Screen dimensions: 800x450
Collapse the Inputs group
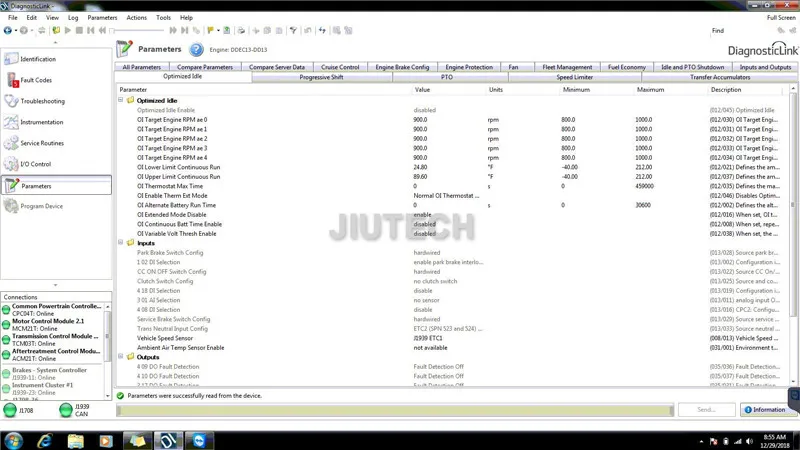click(x=121, y=242)
